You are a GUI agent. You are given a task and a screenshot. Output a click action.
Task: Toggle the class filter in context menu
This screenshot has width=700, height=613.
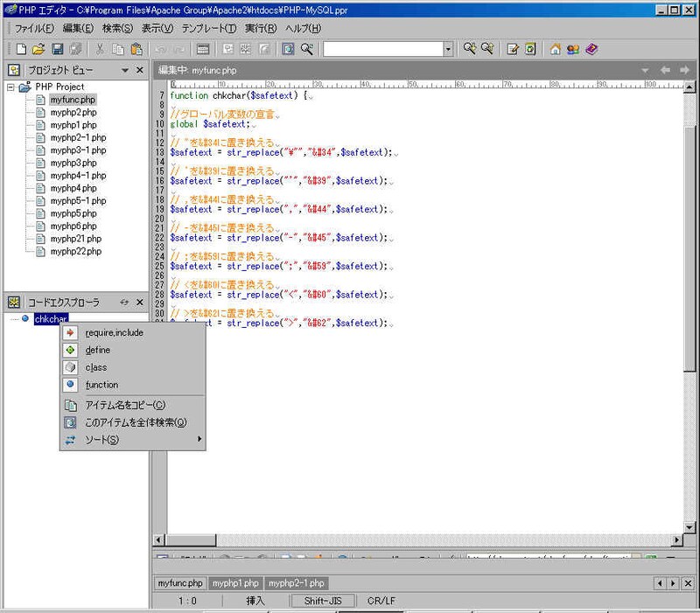96,367
